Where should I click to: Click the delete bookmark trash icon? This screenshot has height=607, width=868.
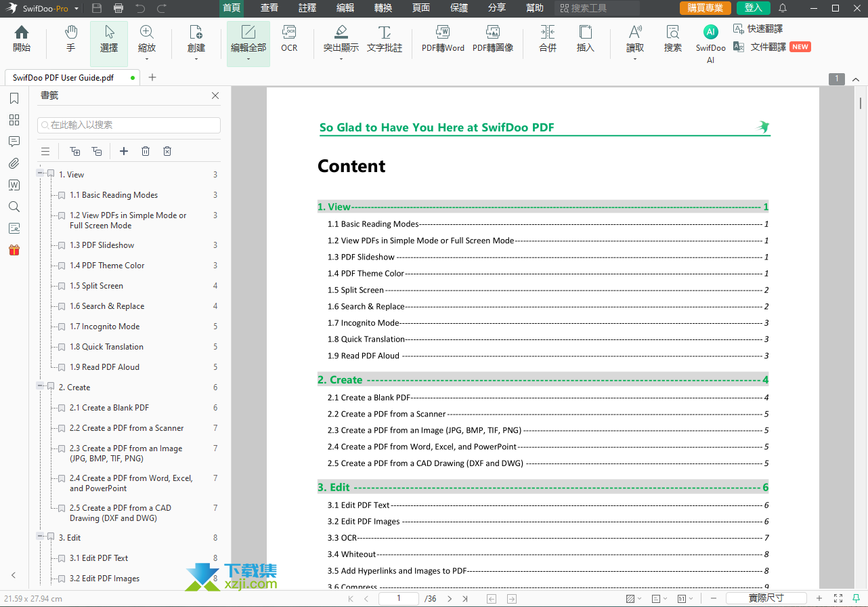tap(146, 151)
